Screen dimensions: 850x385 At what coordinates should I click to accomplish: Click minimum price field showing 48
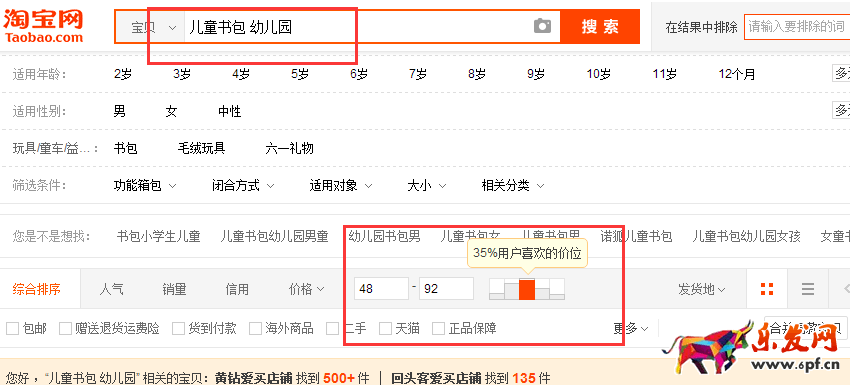point(382,288)
